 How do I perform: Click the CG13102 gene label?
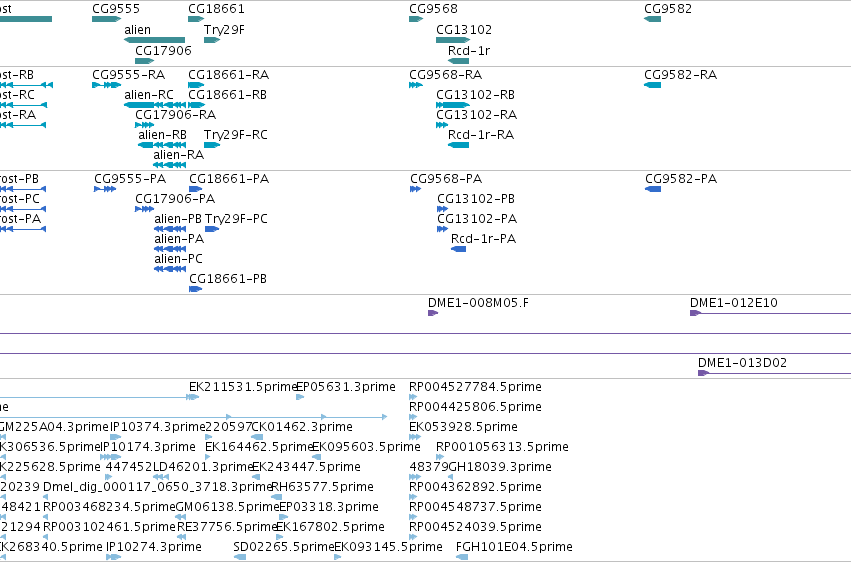click(x=464, y=29)
